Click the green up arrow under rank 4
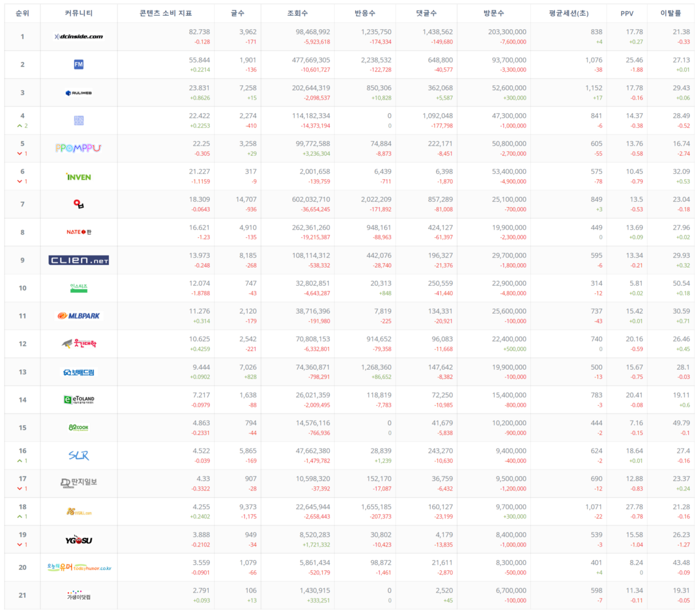 point(19,126)
